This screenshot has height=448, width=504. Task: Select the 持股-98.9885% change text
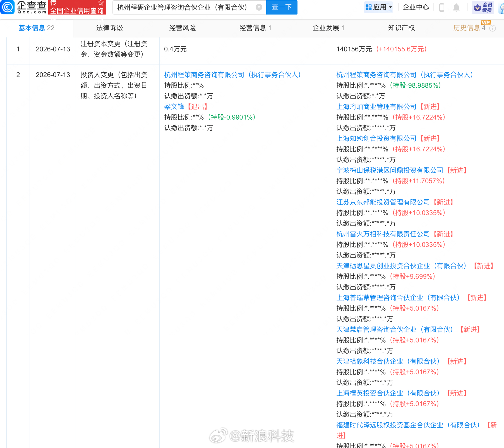(415, 85)
